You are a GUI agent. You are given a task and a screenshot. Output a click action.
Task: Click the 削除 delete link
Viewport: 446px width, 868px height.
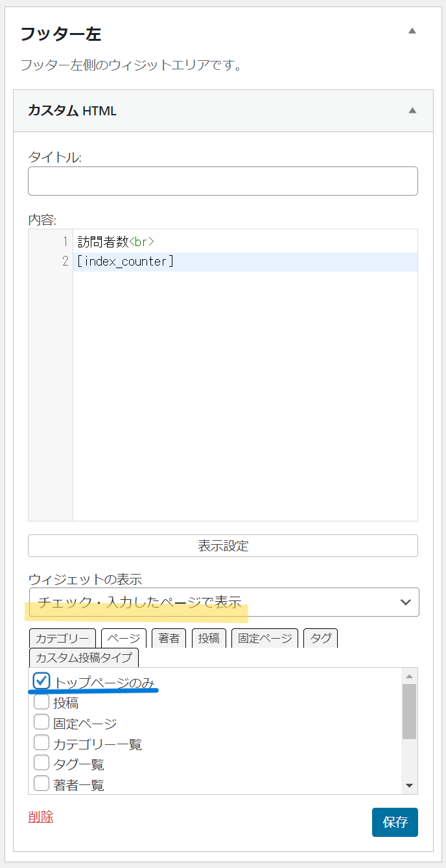41,817
